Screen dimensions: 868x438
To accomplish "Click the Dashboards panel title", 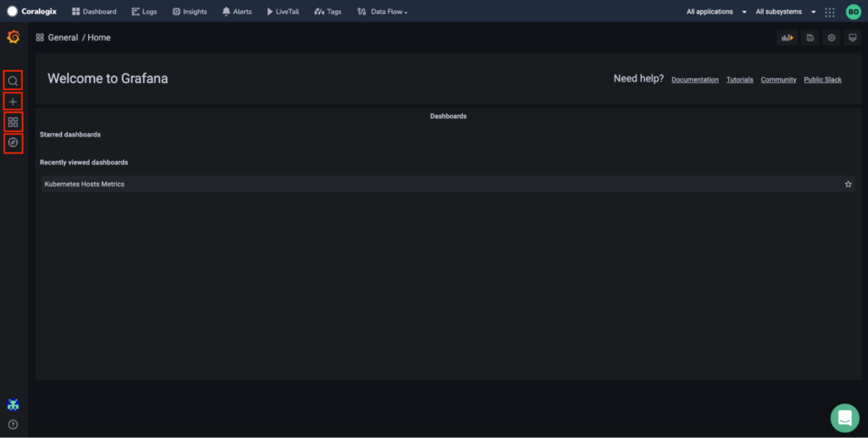I will click(x=448, y=116).
